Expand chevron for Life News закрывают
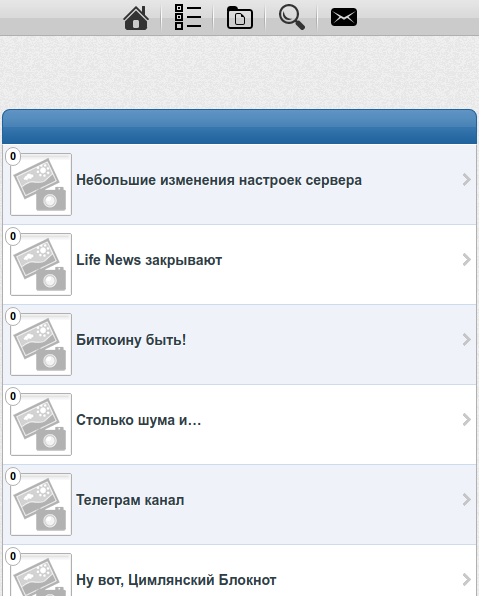Screen dimensions: 479x596 tap(466, 260)
